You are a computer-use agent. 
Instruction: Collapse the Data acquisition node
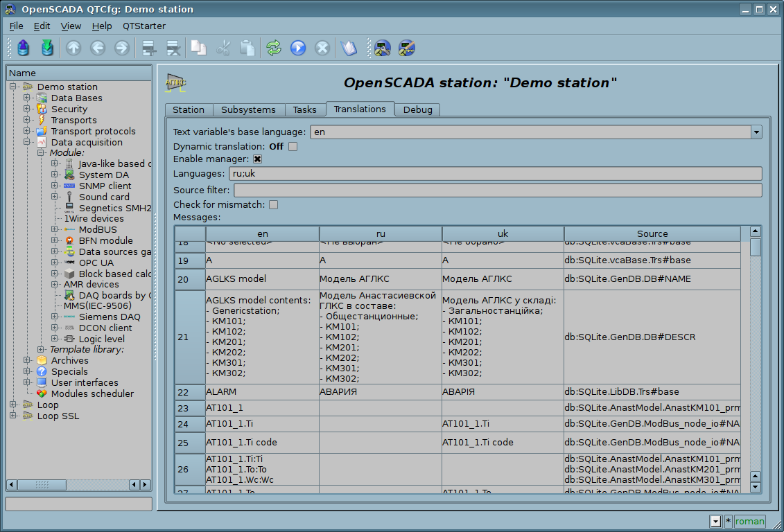pyautogui.click(x=27, y=142)
